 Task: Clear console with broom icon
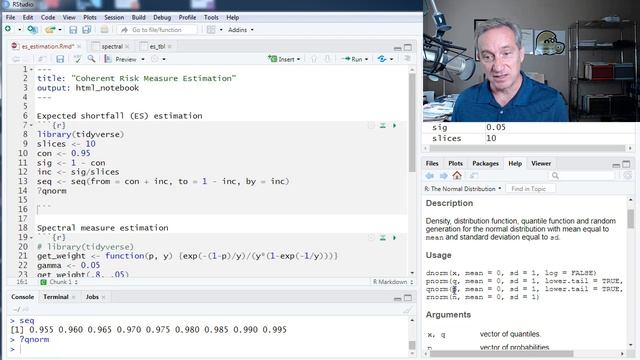coord(407,310)
